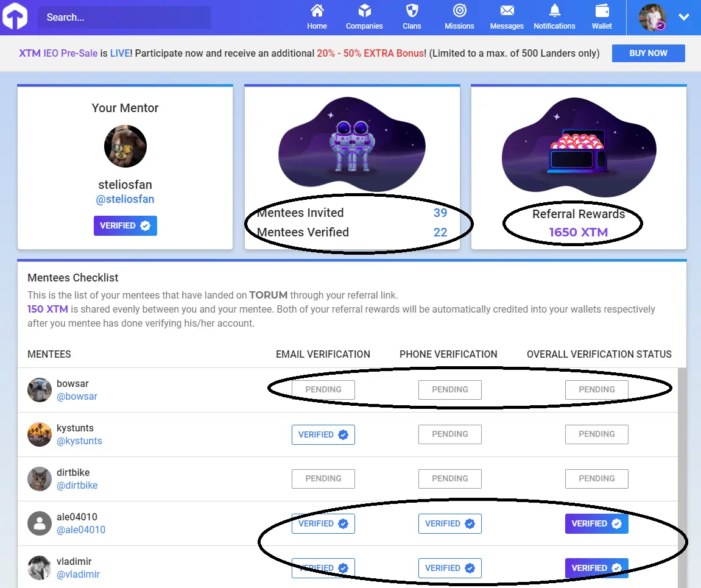Screen dimensions: 701x588
Task: Click bowsar's phone PENDING badge
Action: coord(449,390)
